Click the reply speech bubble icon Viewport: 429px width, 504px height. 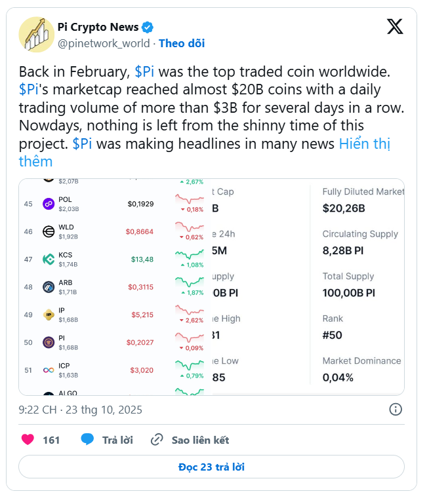click(87, 440)
